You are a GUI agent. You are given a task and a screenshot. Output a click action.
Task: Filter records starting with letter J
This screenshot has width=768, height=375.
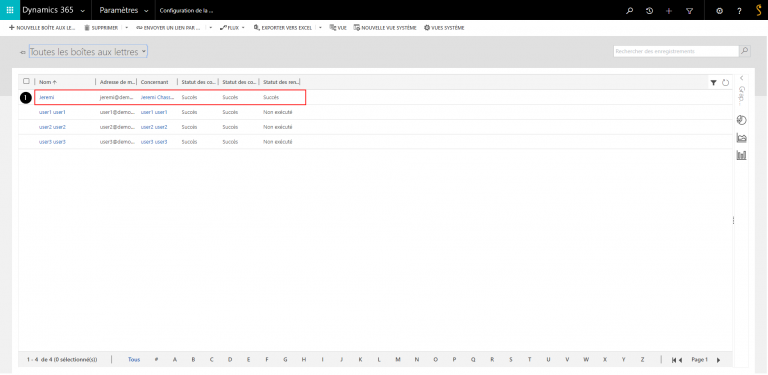(341, 360)
